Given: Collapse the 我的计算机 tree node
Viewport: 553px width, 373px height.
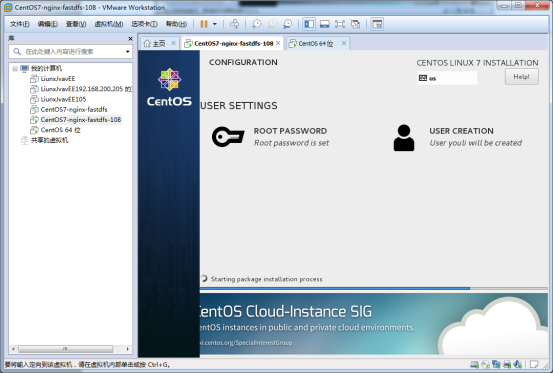Looking at the screenshot, I should [15, 68].
